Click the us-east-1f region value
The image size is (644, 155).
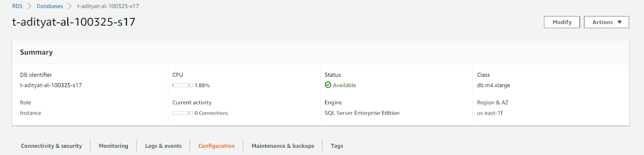pyautogui.click(x=490, y=113)
